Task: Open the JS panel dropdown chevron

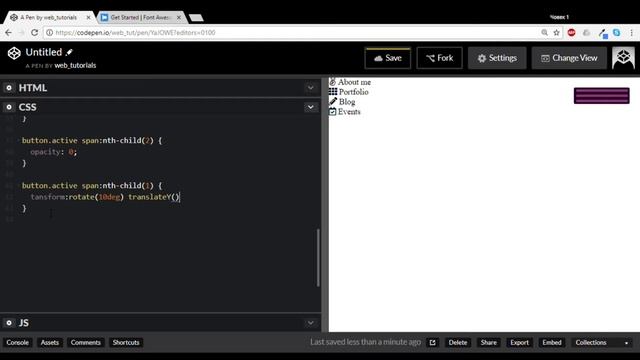Action: pyautogui.click(x=311, y=323)
